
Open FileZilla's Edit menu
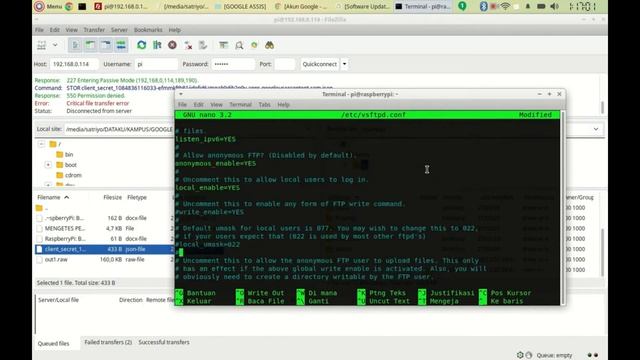(x=55, y=30)
